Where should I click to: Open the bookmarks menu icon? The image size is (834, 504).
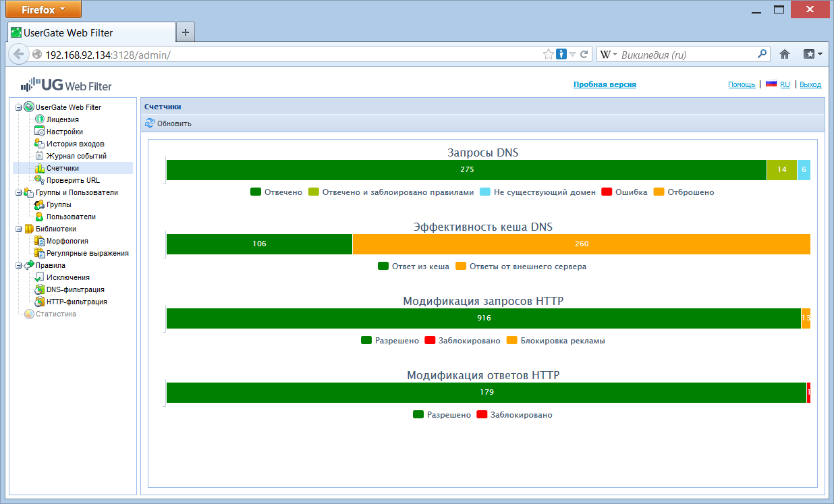(x=809, y=54)
